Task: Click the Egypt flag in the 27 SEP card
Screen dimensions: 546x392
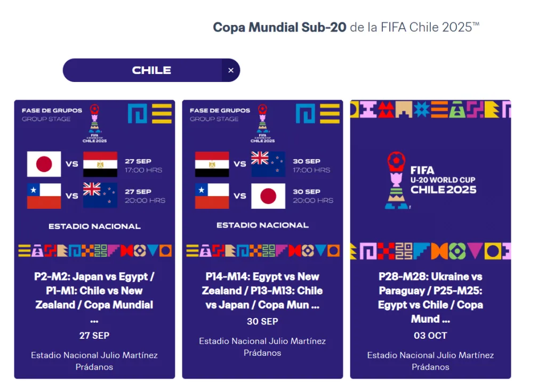Action: point(100,164)
